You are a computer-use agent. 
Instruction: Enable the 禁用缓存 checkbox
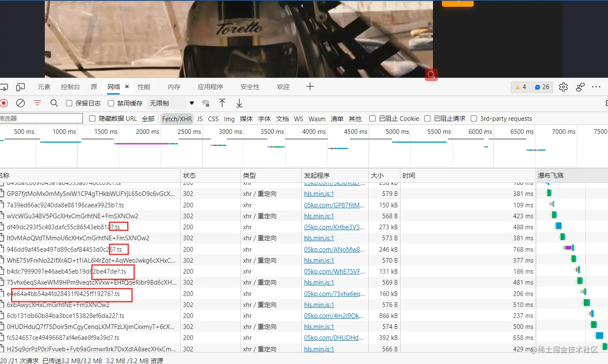pyautogui.click(x=111, y=103)
